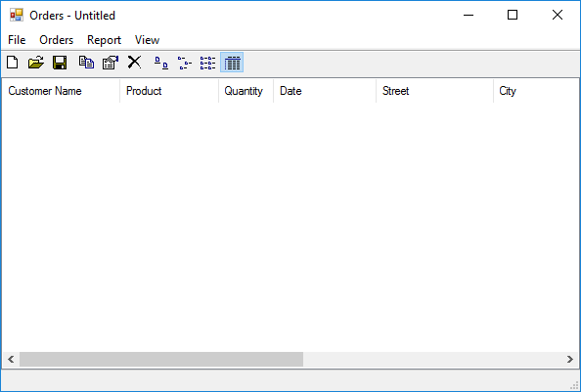
Task: Sort by Product column header
Action: pyautogui.click(x=169, y=91)
